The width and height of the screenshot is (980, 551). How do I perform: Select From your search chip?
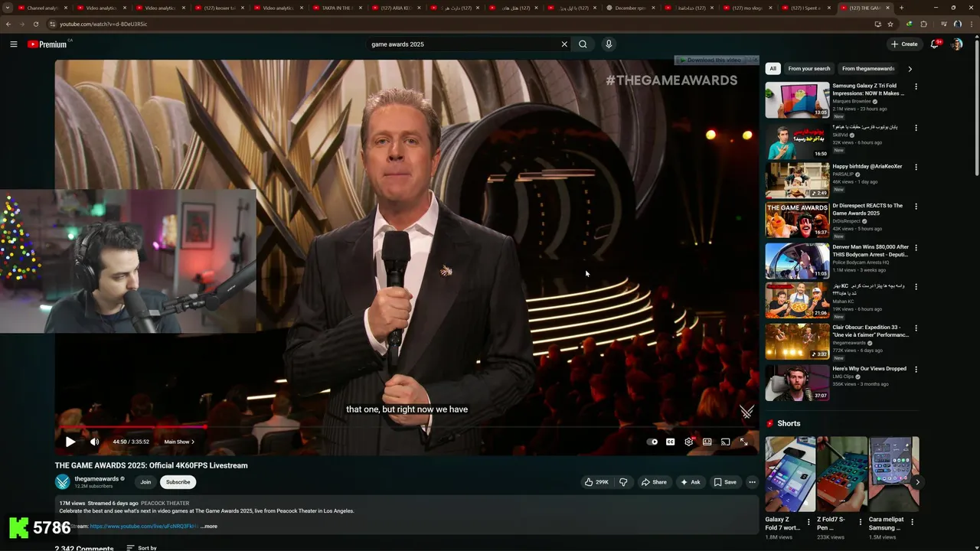click(808, 69)
